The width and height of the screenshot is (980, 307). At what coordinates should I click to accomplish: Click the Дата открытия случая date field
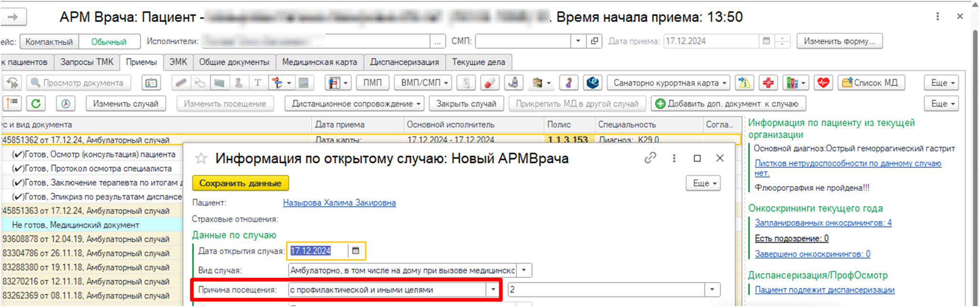click(x=317, y=251)
